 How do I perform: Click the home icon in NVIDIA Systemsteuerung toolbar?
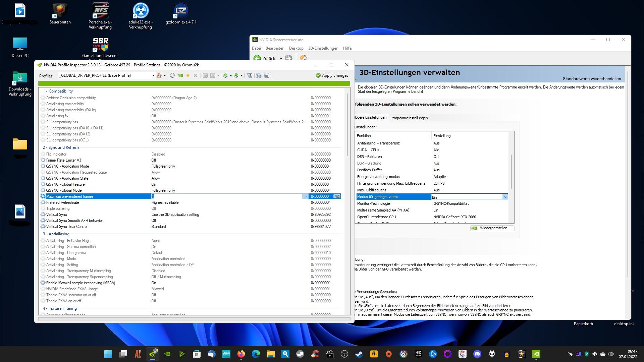tap(304, 58)
